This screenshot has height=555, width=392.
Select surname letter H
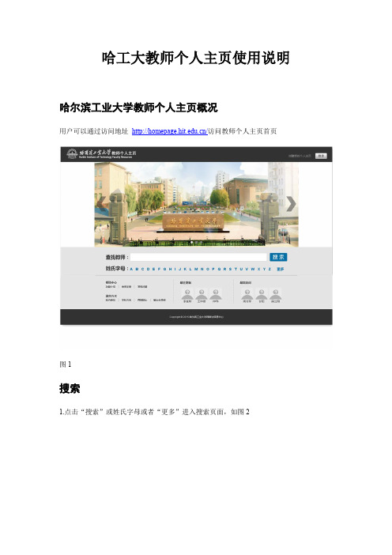pyautogui.click(x=170, y=269)
